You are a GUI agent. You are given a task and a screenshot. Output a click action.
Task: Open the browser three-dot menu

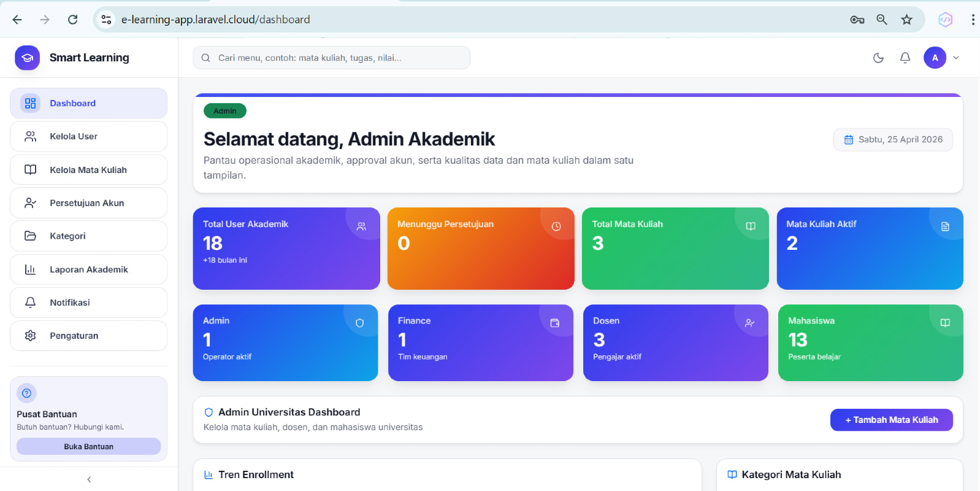pos(973,20)
